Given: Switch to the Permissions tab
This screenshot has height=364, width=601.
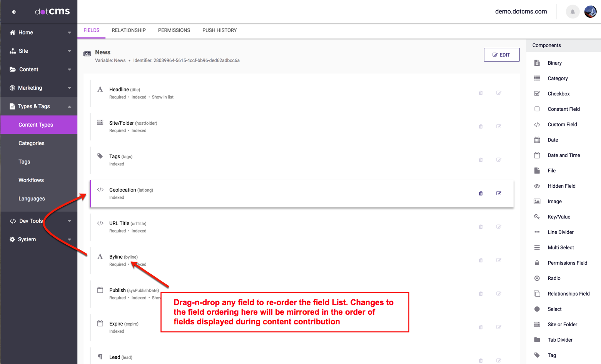Looking at the screenshot, I should (174, 30).
